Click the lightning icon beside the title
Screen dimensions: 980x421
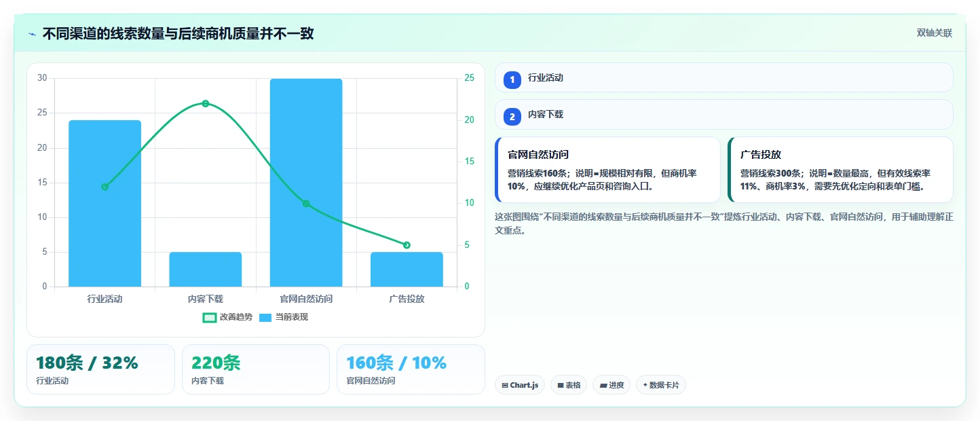[x=32, y=33]
